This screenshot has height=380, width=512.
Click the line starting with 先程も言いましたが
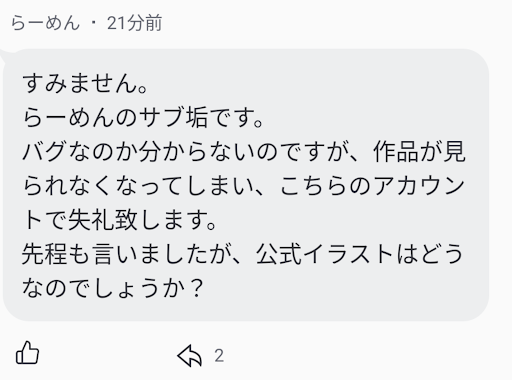(243, 254)
